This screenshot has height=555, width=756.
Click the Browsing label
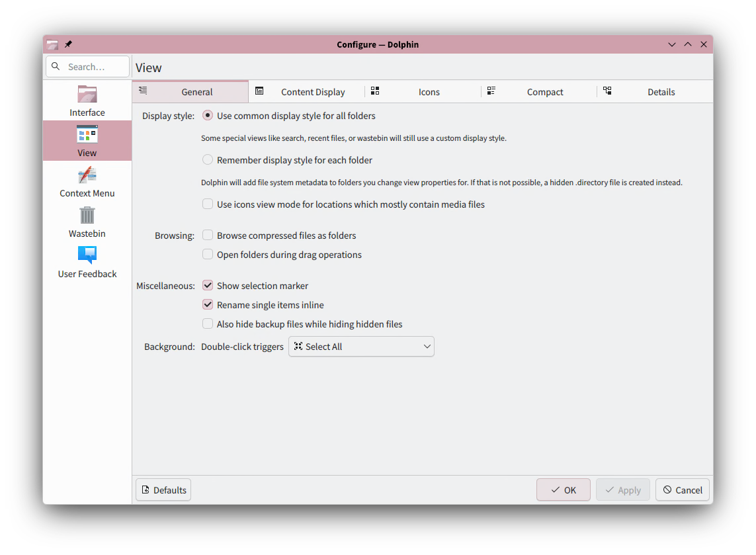pos(175,235)
